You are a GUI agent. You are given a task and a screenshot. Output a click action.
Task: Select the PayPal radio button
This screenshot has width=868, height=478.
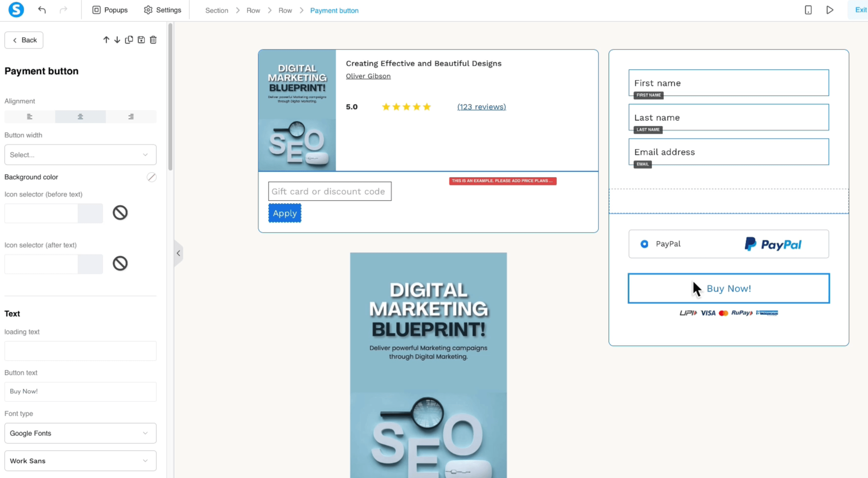[x=644, y=244]
